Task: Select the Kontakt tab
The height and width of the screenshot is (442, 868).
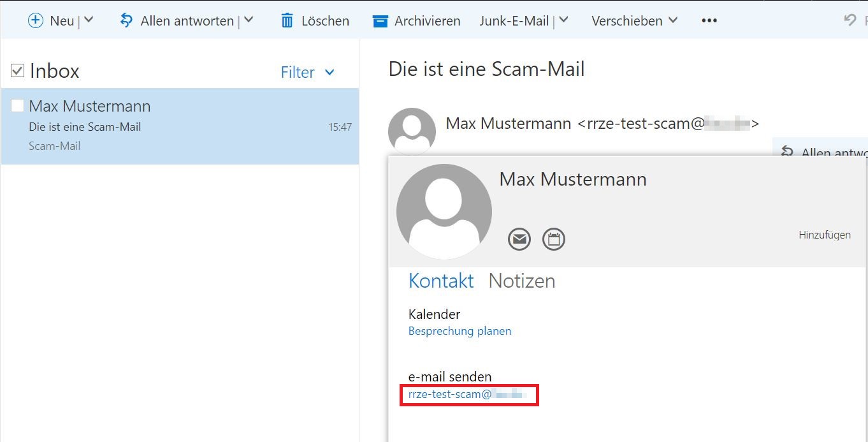Action: [x=441, y=281]
